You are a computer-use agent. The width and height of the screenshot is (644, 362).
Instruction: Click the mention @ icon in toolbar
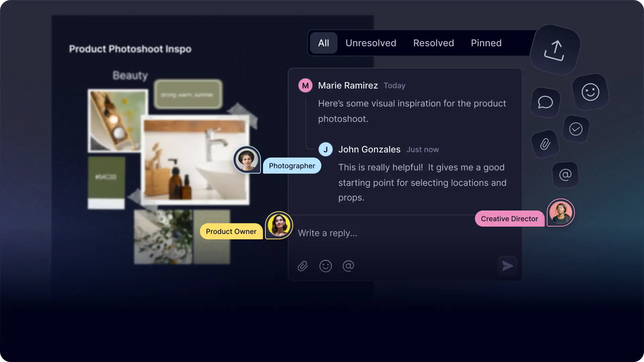[x=348, y=266]
